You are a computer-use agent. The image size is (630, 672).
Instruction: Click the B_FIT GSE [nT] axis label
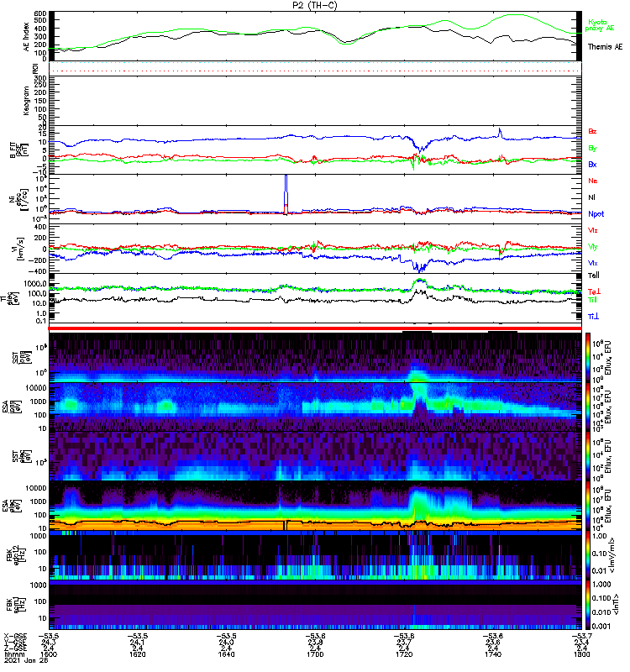tap(18, 150)
